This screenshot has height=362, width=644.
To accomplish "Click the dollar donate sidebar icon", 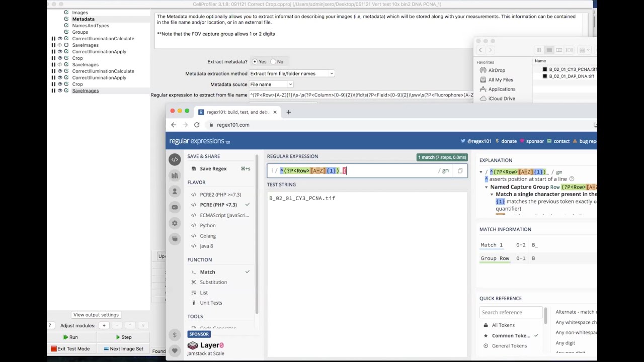I will click(x=175, y=335).
